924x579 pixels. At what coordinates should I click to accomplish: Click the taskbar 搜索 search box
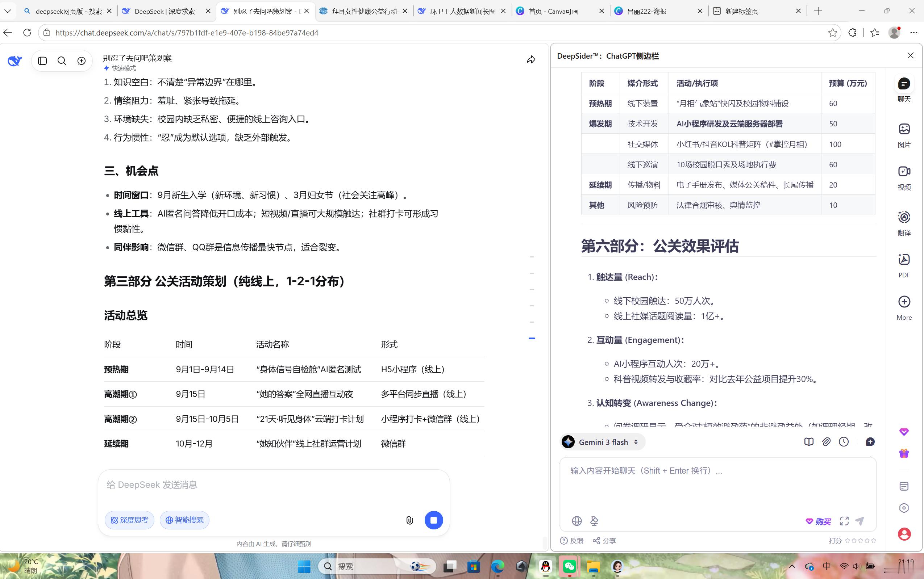(x=377, y=566)
